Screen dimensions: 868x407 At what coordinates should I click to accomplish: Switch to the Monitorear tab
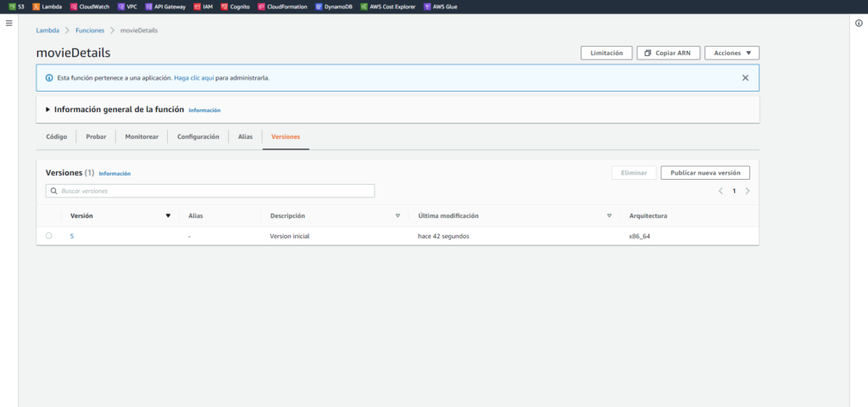click(x=142, y=137)
